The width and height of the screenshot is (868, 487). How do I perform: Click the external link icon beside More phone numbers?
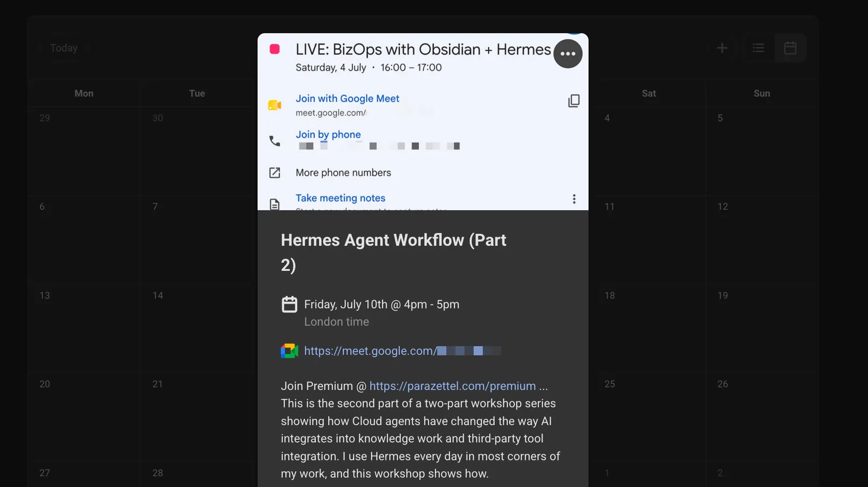(x=275, y=173)
